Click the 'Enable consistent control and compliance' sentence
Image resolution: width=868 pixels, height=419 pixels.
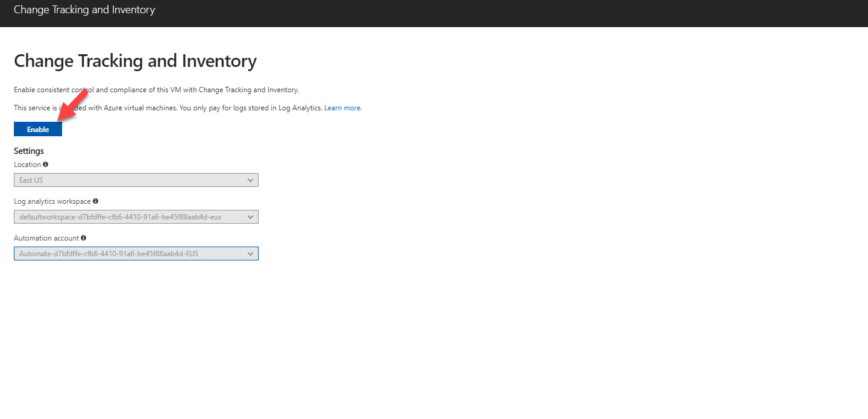point(157,90)
